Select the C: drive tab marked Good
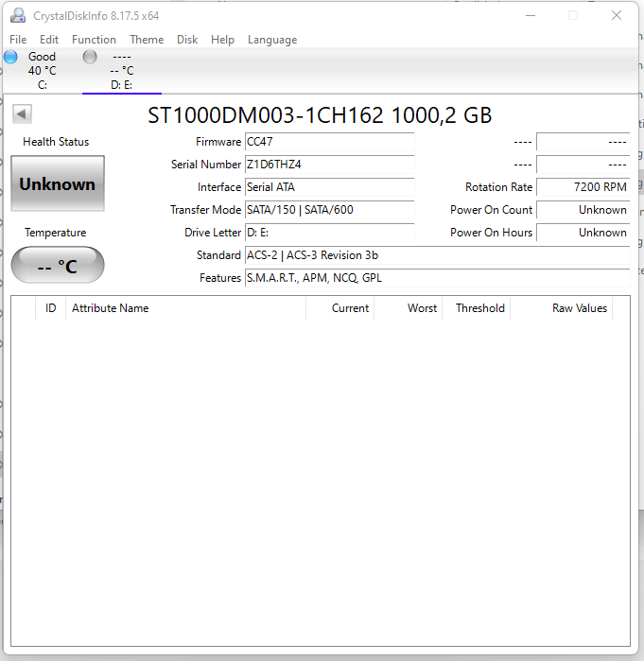Viewport: 644px width, 661px height. pyautogui.click(x=42, y=70)
